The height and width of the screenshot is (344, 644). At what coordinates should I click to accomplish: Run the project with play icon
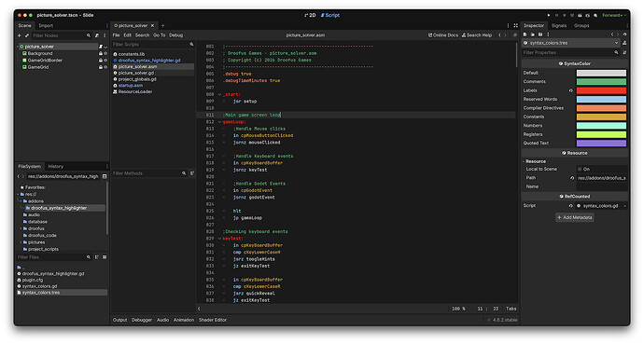click(x=549, y=15)
